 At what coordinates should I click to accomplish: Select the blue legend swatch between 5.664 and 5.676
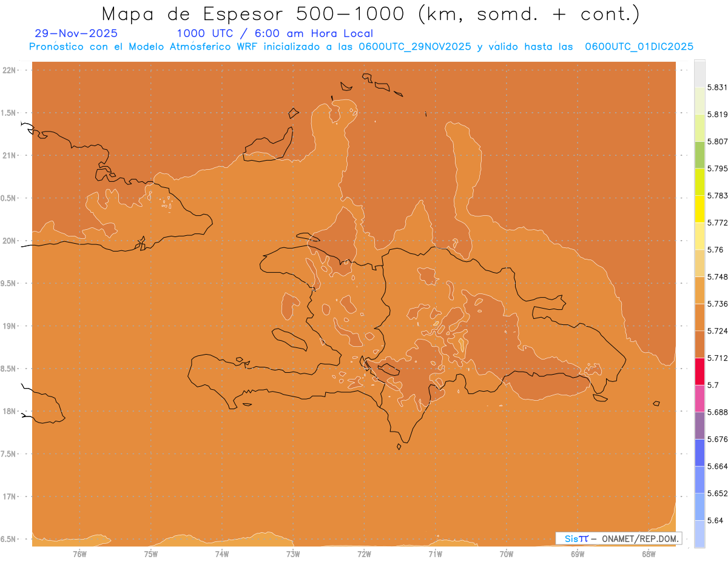[x=699, y=453]
